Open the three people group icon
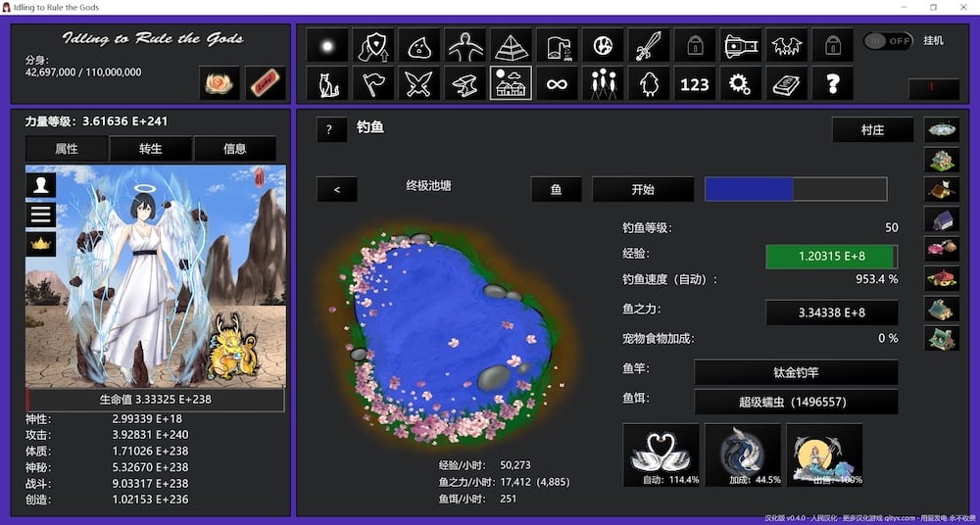 pos(603,83)
